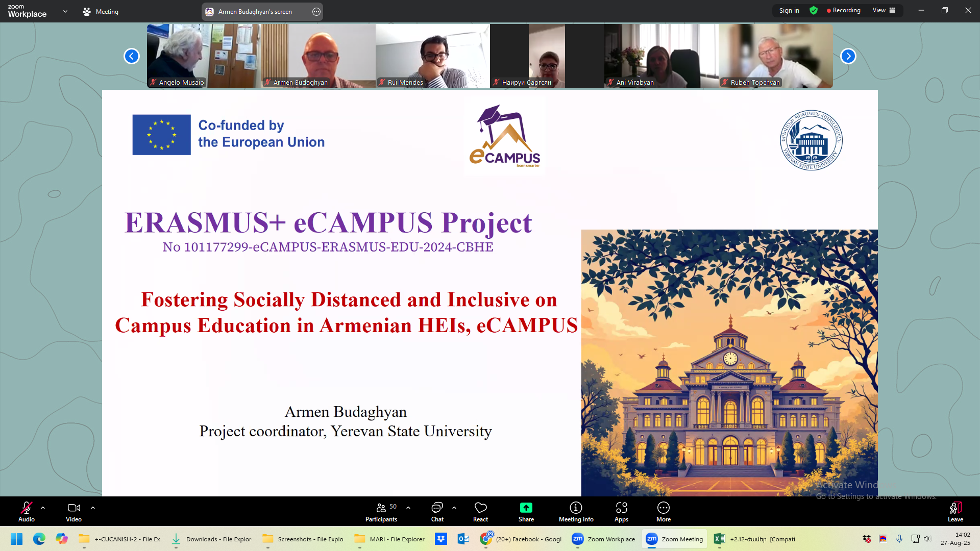Open the View layout menu
The height and width of the screenshot is (551, 980).
click(x=884, y=11)
